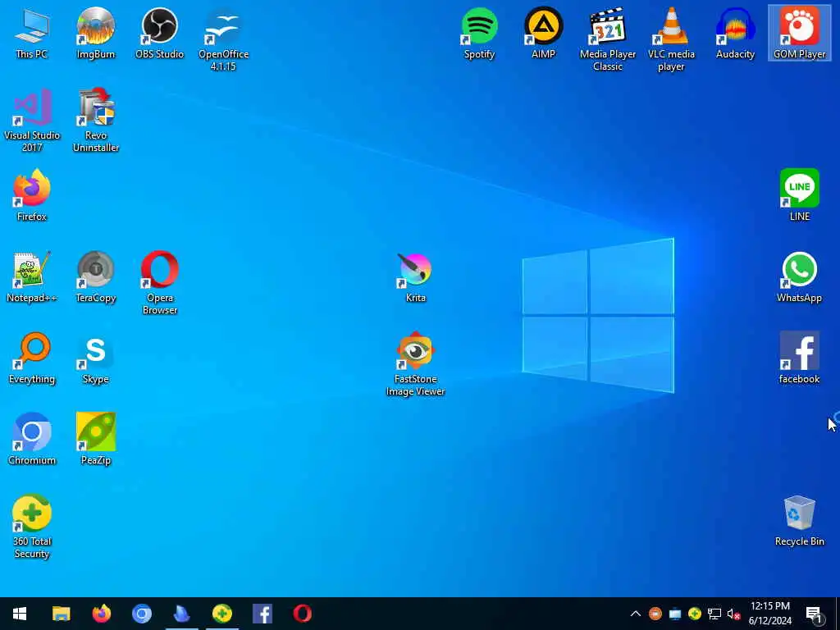Click the Opera Browser desktop shortcut

click(x=160, y=283)
